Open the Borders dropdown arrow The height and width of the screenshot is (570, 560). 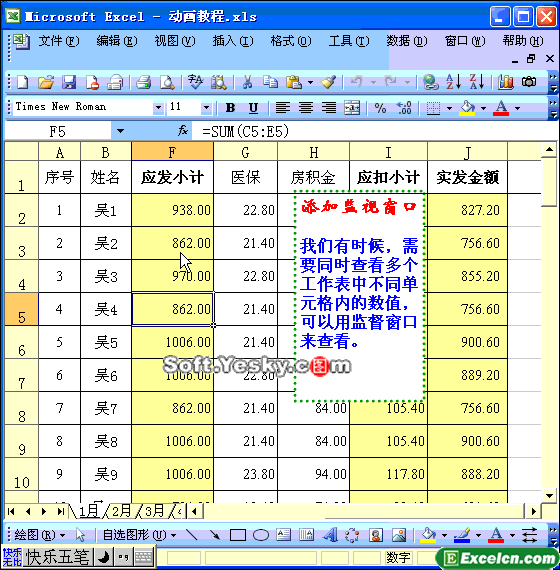(x=449, y=108)
